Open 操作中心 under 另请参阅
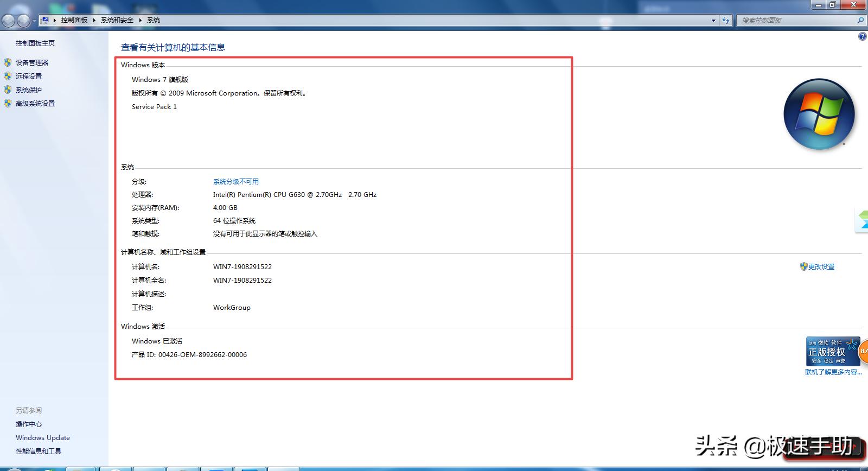 [x=29, y=424]
